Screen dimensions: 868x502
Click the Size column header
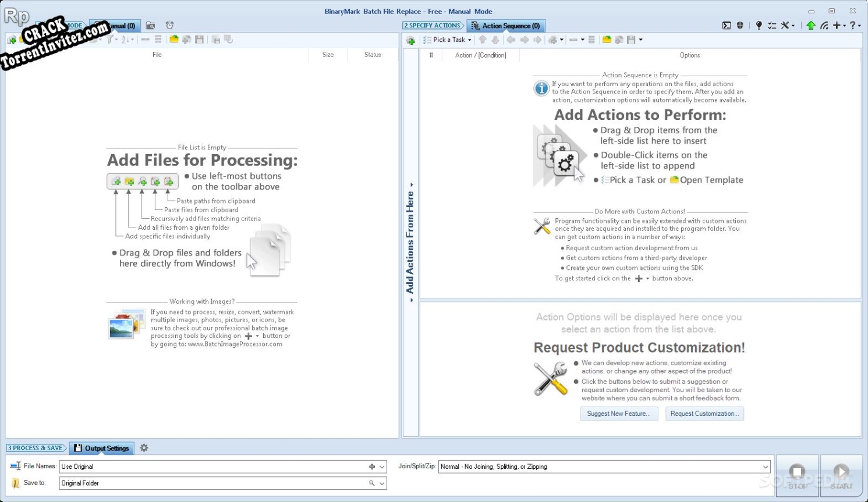(328, 55)
